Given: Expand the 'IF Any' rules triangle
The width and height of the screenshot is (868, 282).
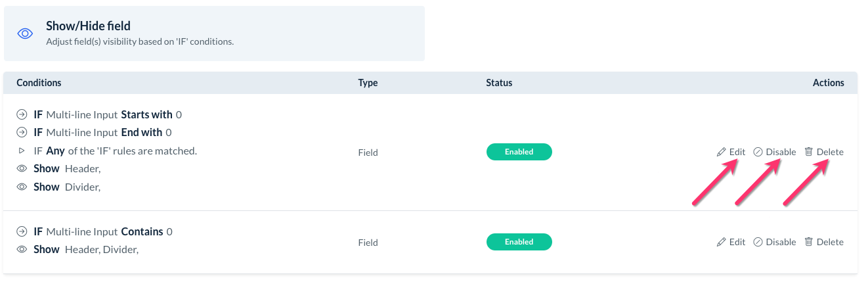Looking at the screenshot, I should 22,151.
